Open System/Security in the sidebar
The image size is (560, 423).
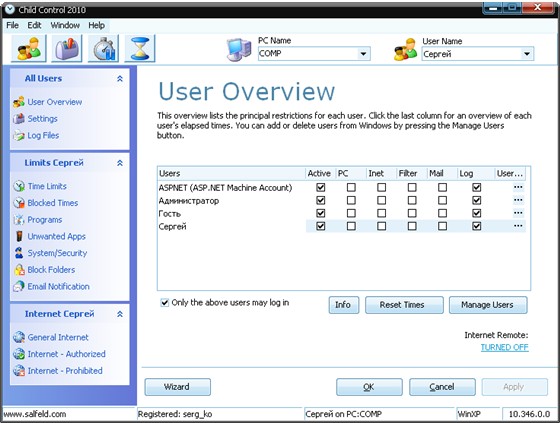57,253
